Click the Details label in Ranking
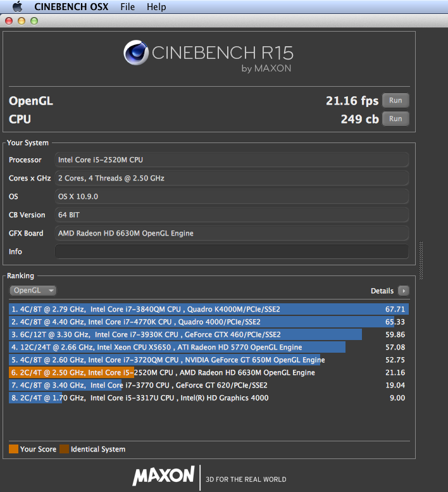This screenshot has height=492, width=448. click(x=382, y=291)
